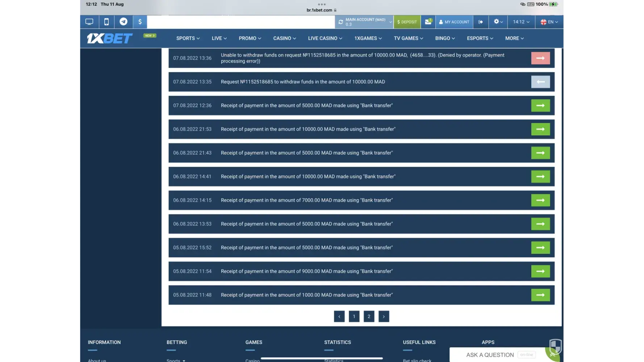Click the APPS footer heading
Screen dimensions: 644x362
tap(488, 342)
